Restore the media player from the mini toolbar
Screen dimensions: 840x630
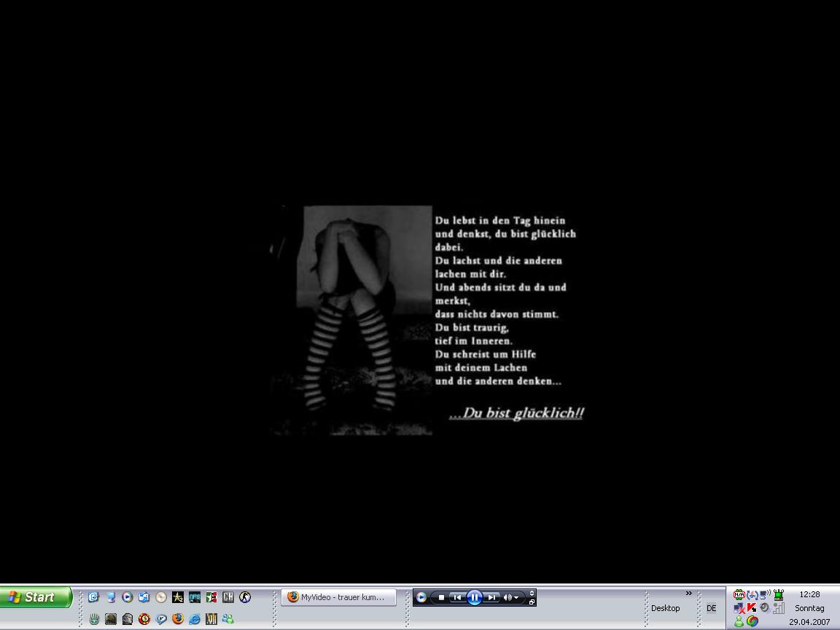click(532, 602)
